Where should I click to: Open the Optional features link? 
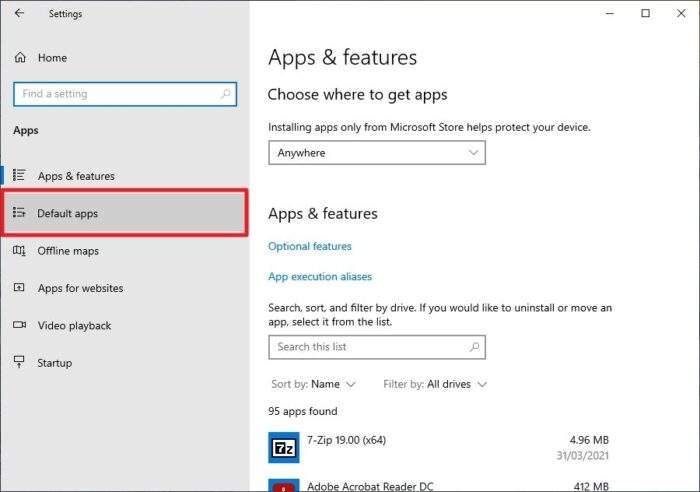click(310, 246)
